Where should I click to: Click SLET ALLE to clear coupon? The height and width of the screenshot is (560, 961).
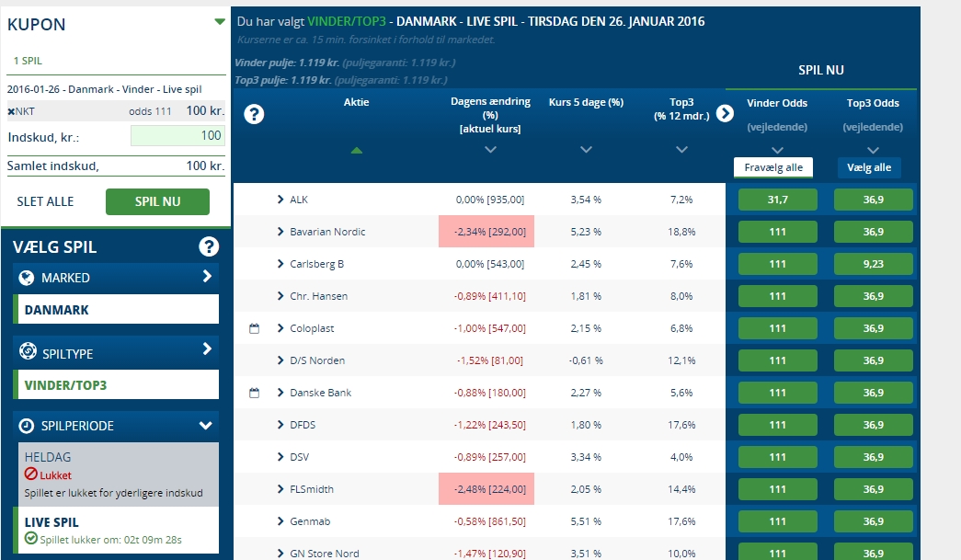coord(45,201)
